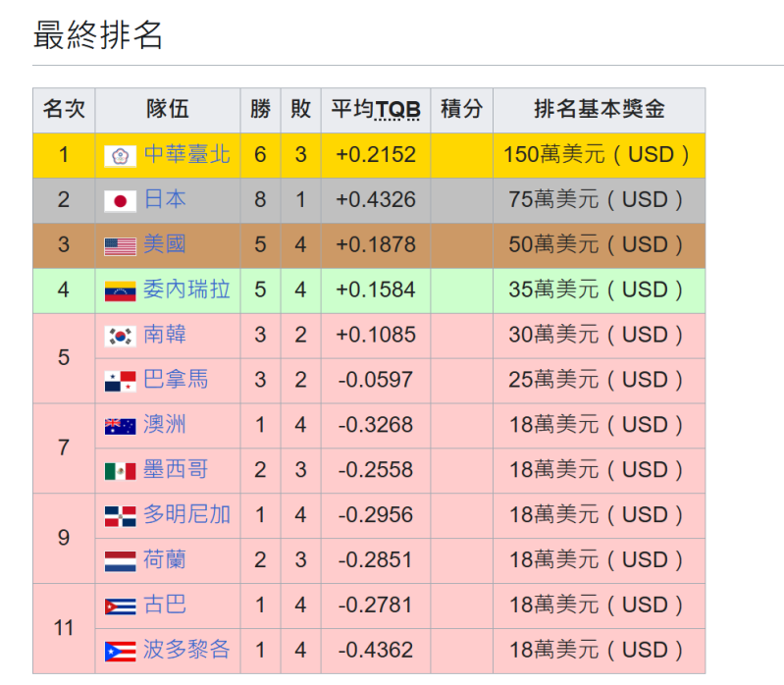Click the Cuba flag icon
Screen dimensions: 784x685
(x=120, y=606)
